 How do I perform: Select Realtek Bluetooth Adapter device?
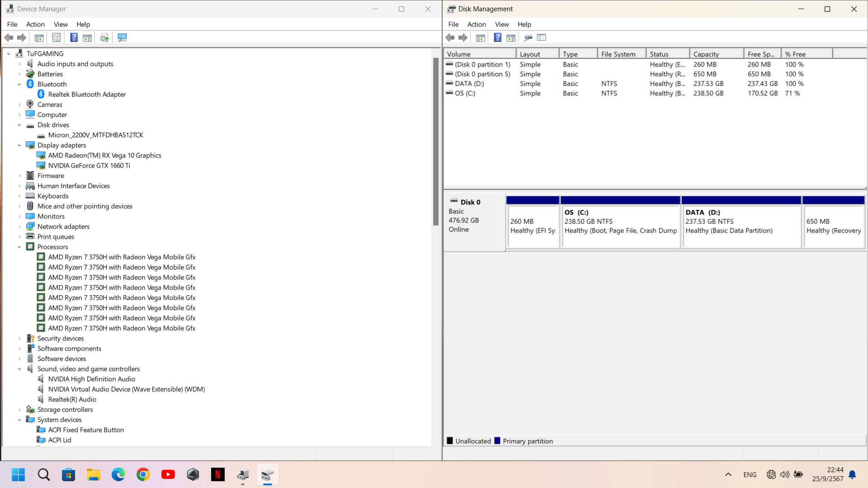click(x=87, y=94)
